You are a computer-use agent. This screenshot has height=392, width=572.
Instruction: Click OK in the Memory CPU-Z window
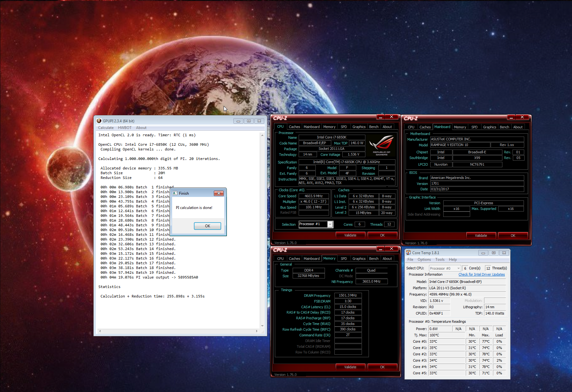point(382,367)
